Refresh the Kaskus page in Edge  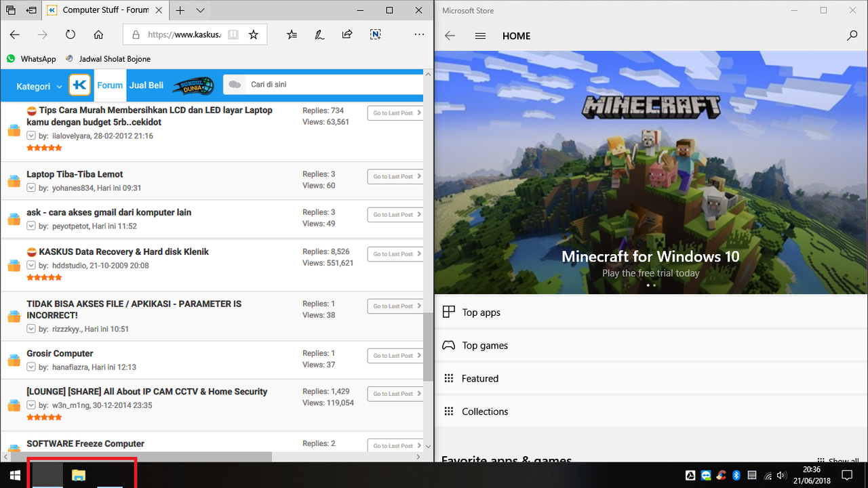(71, 35)
